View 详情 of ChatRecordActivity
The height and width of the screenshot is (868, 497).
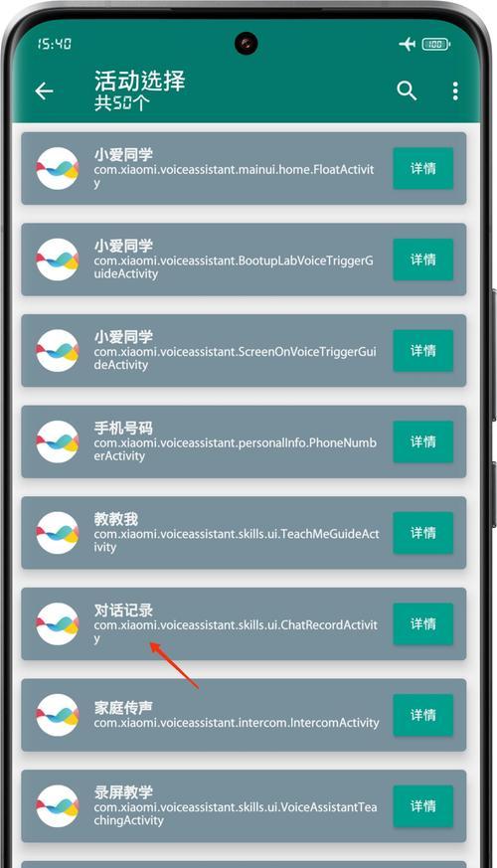423,623
